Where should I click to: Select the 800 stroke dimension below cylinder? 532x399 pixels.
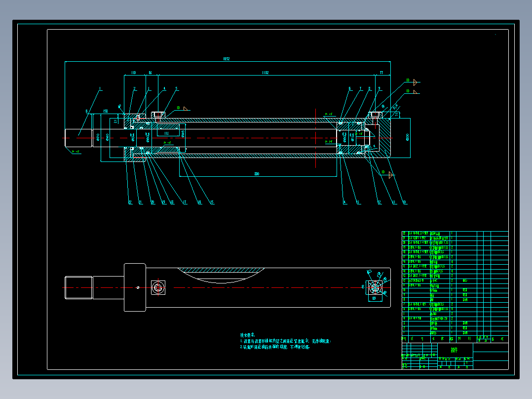click(257, 174)
